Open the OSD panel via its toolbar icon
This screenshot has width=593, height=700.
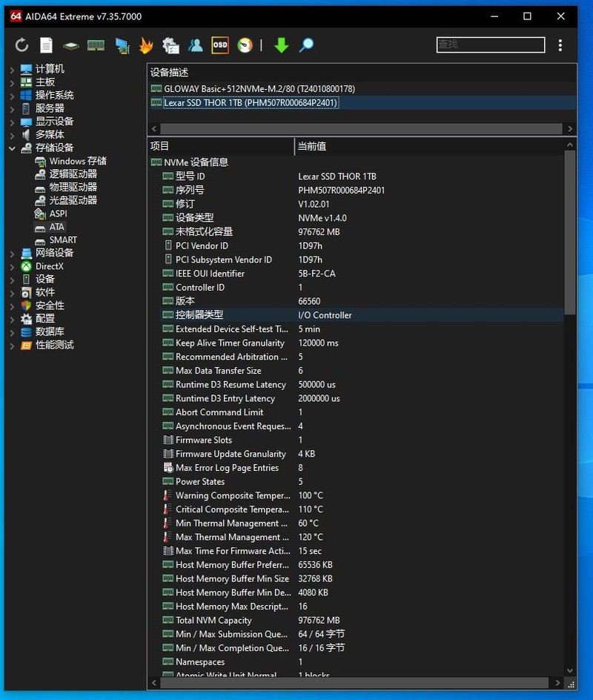tap(219, 44)
